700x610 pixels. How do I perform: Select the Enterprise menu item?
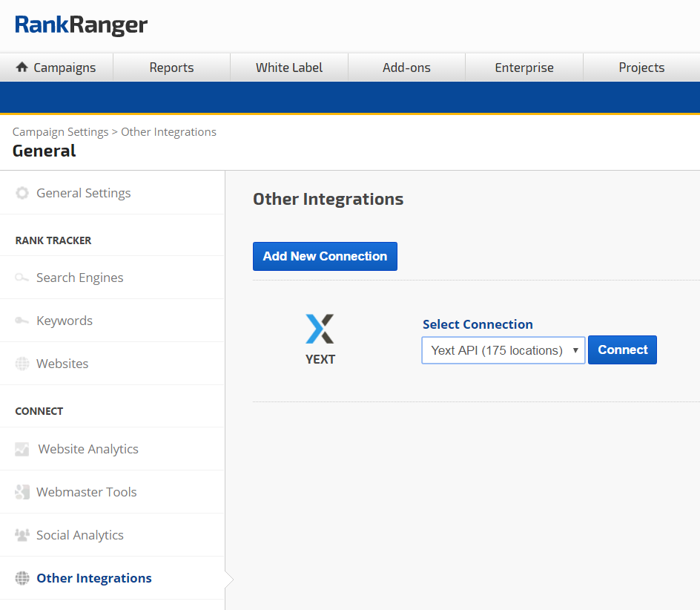pos(524,68)
